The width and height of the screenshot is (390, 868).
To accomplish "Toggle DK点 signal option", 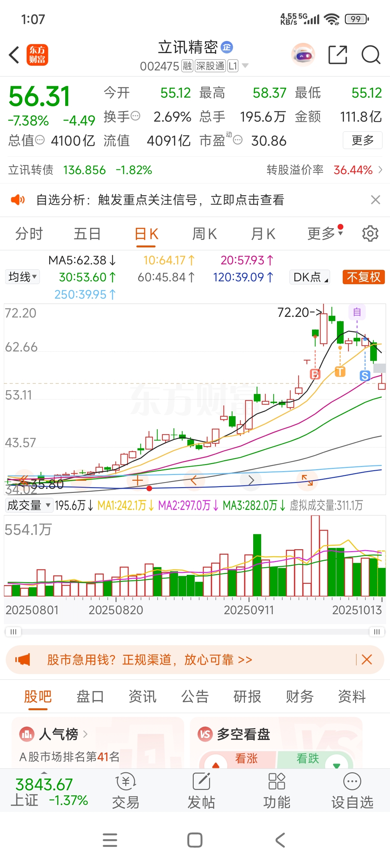I will pyautogui.click(x=309, y=277).
